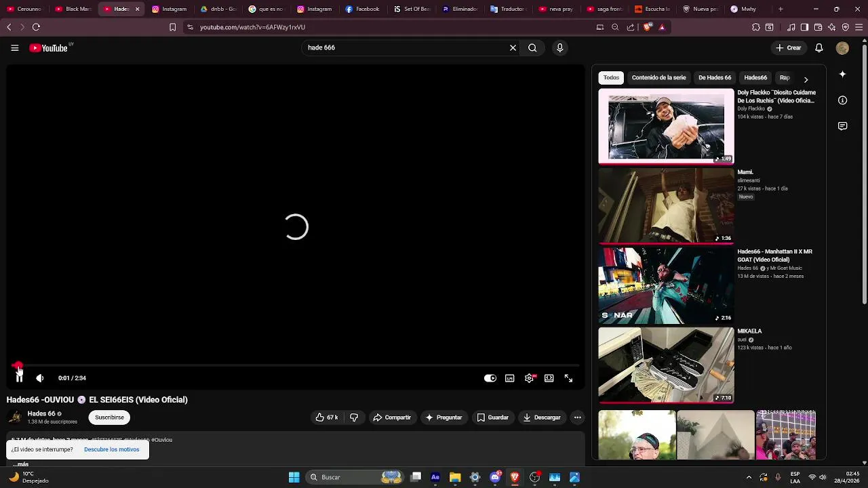Open the browser zoom magnifier icon
The height and width of the screenshot is (488, 868).
(x=615, y=27)
